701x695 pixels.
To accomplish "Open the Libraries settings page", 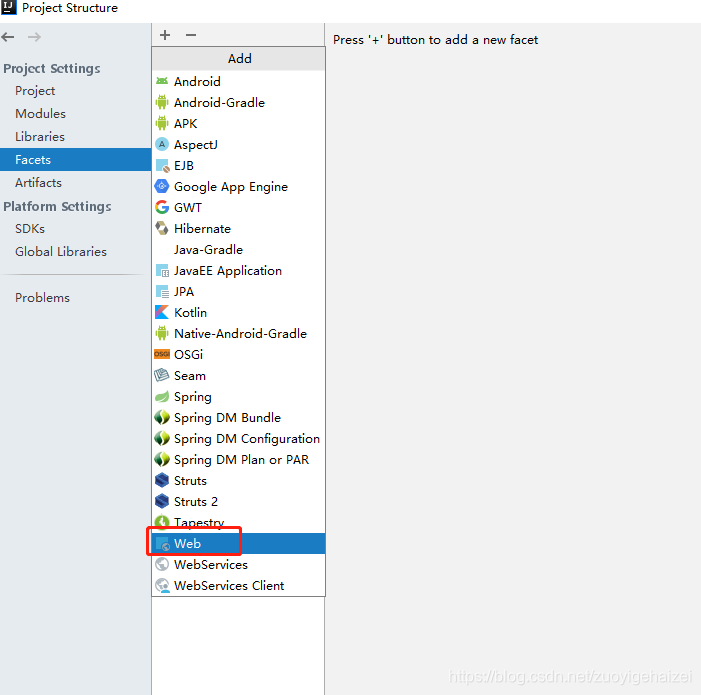I will 76,137.
